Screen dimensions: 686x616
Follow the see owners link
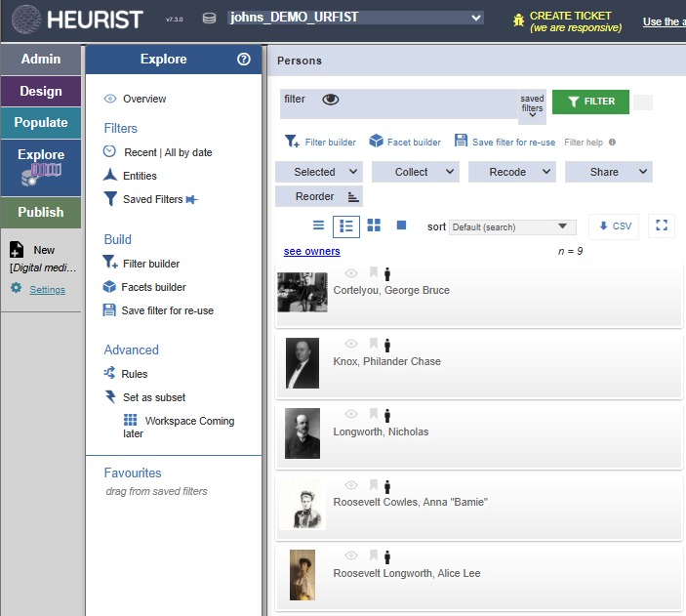312,251
